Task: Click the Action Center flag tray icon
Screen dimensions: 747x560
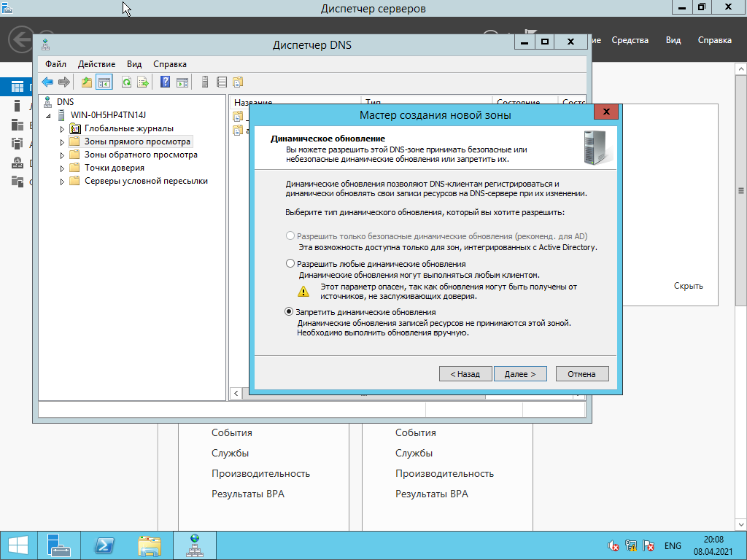Action: 648,545
